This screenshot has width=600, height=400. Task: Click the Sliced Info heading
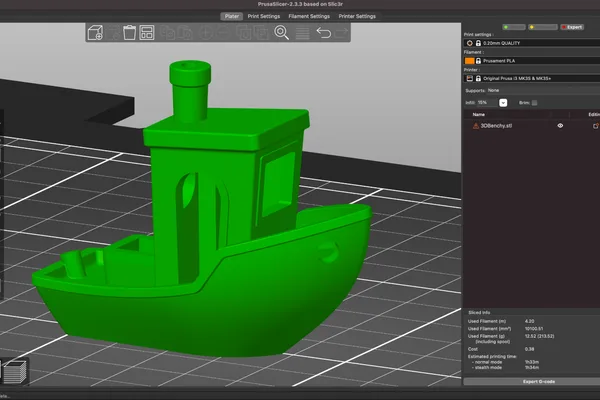coord(479,312)
